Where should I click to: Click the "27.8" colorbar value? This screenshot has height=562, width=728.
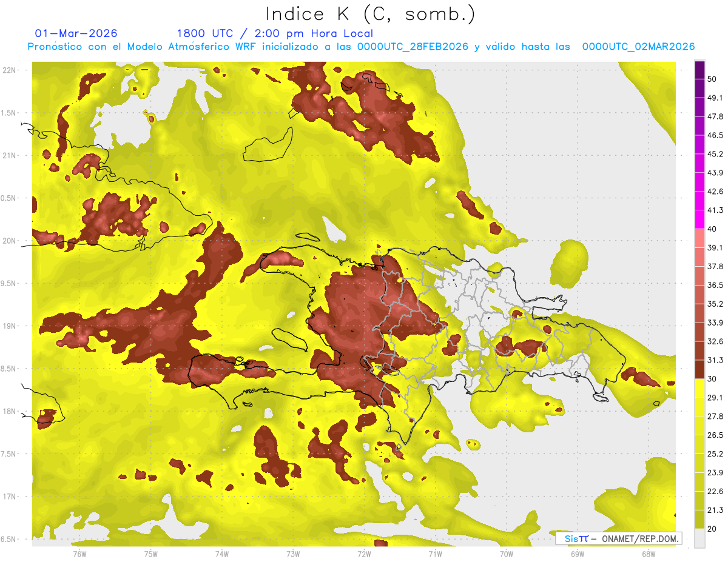(715, 416)
